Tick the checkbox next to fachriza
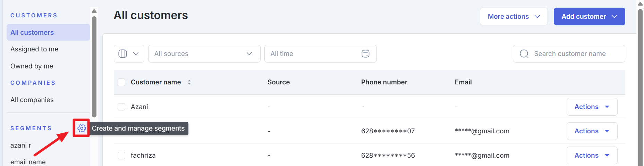Screen dimensions: 644x166 (x=121, y=155)
